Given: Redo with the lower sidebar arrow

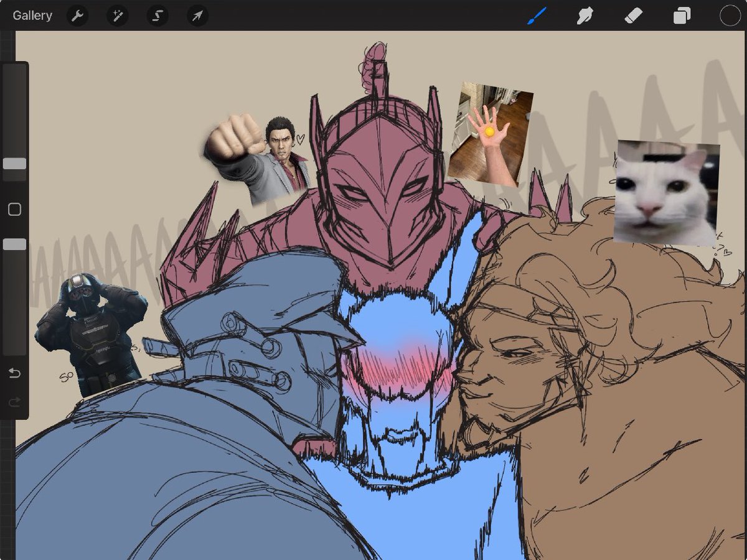Looking at the screenshot, I should 14,403.
